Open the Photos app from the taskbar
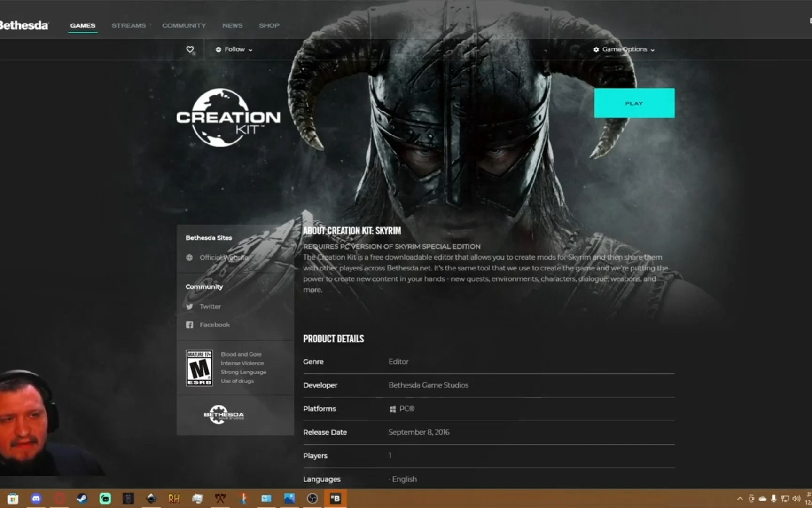This screenshot has height=508, width=812. pos(289,499)
